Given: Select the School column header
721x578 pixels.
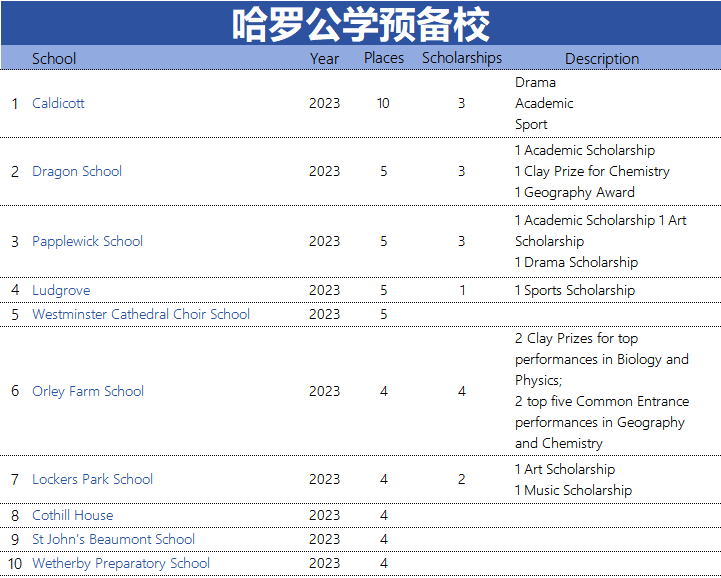Looking at the screenshot, I should click(x=54, y=59).
